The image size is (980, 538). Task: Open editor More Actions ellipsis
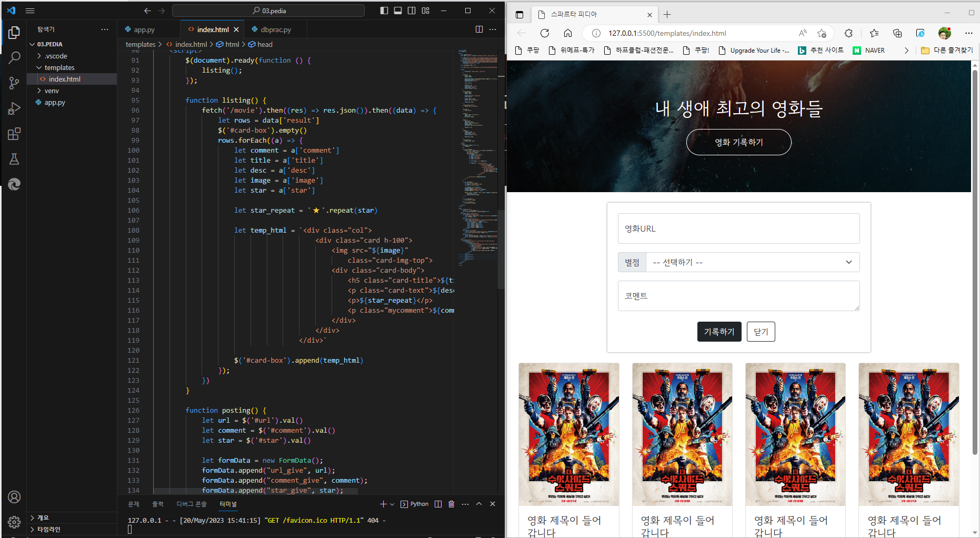click(x=493, y=29)
